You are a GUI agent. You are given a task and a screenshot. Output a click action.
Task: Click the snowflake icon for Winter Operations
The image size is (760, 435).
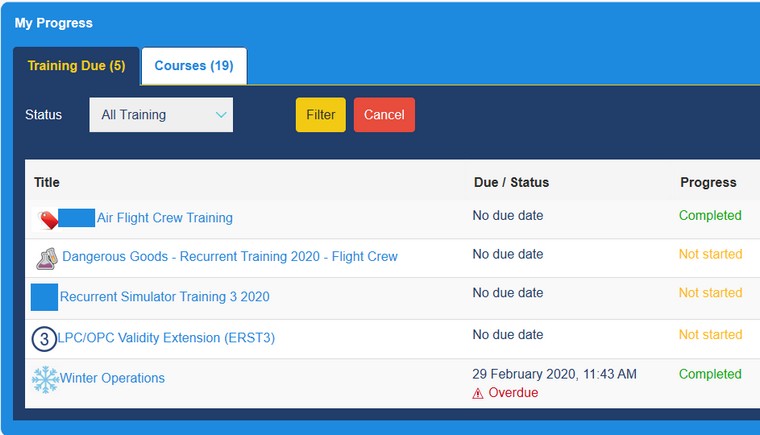click(45, 380)
